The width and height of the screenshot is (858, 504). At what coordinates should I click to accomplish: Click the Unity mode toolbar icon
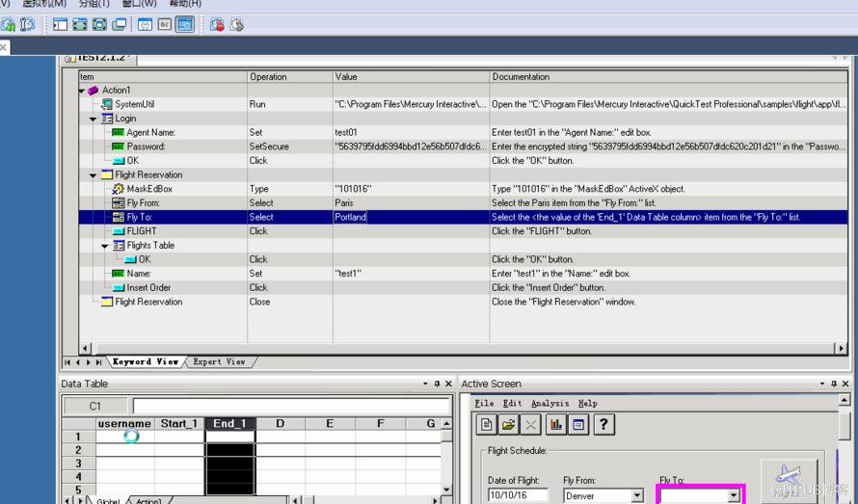point(99,25)
